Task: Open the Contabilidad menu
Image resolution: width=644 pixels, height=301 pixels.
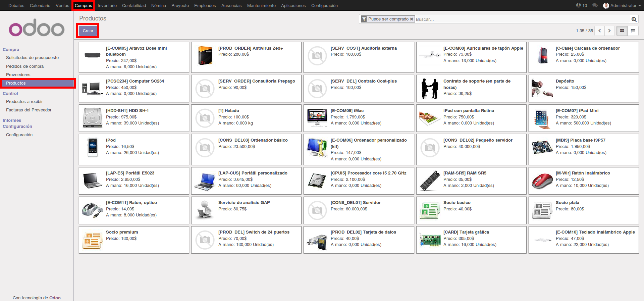Action: [134, 6]
